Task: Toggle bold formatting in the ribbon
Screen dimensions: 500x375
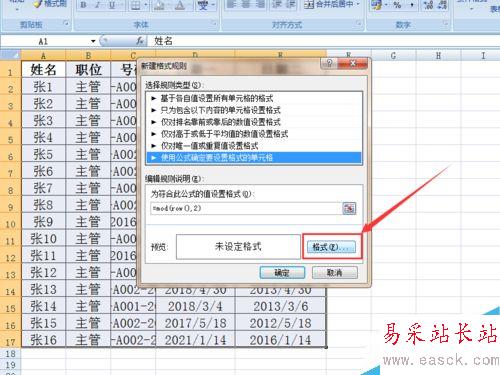Action: coord(84,5)
